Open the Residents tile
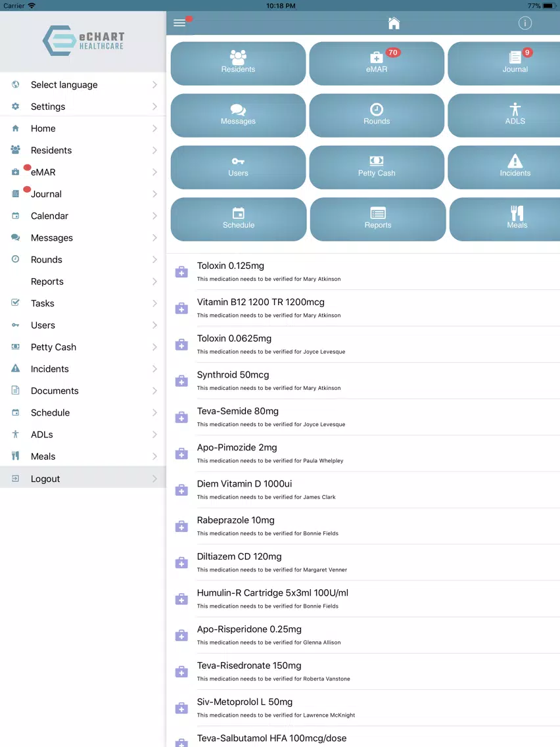The width and height of the screenshot is (560, 747). [238, 63]
